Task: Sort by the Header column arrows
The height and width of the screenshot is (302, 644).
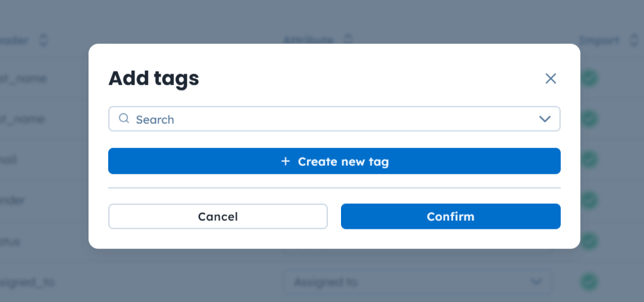Action: click(x=43, y=41)
